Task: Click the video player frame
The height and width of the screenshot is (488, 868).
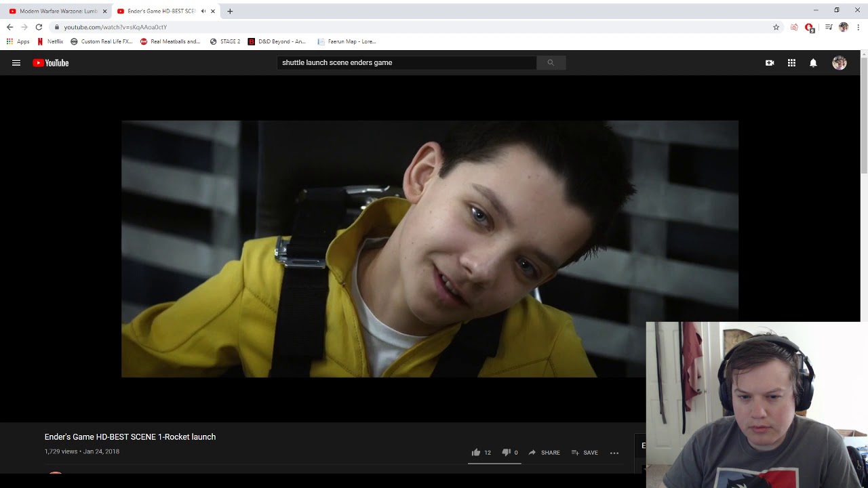Action: coord(430,249)
